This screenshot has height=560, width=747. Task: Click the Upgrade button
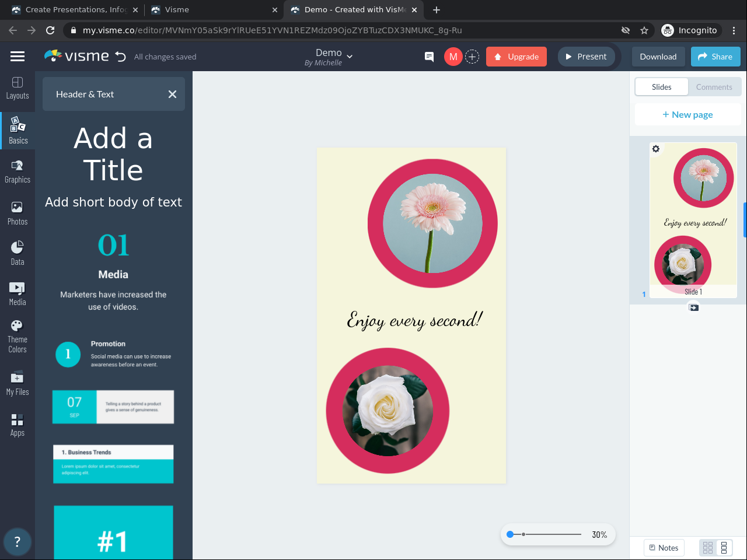(516, 57)
